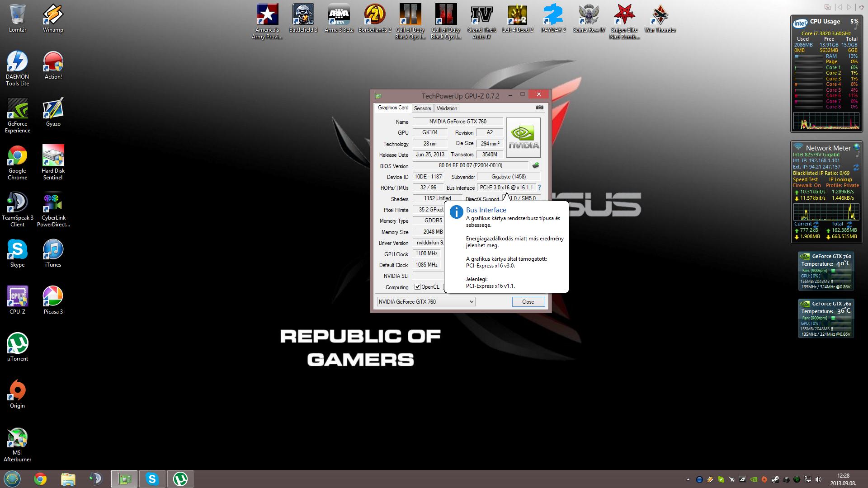Open the µTorrent desktop shortcut
Viewport: 868px width, 488px height.
(x=17, y=347)
